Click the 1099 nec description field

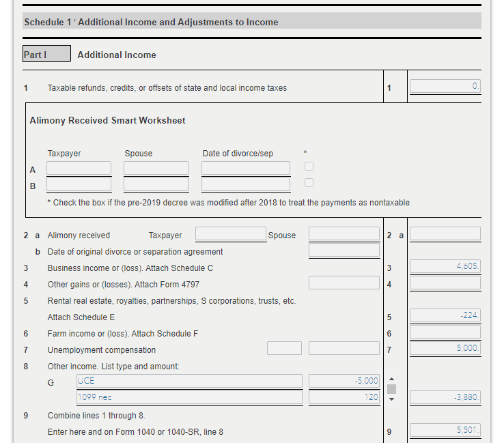tap(190, 397)
